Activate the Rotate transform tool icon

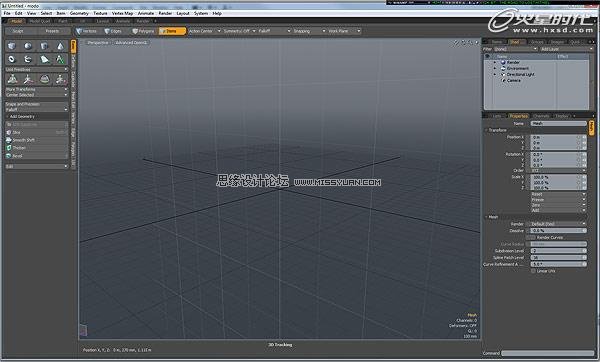[x=28, y=79]
